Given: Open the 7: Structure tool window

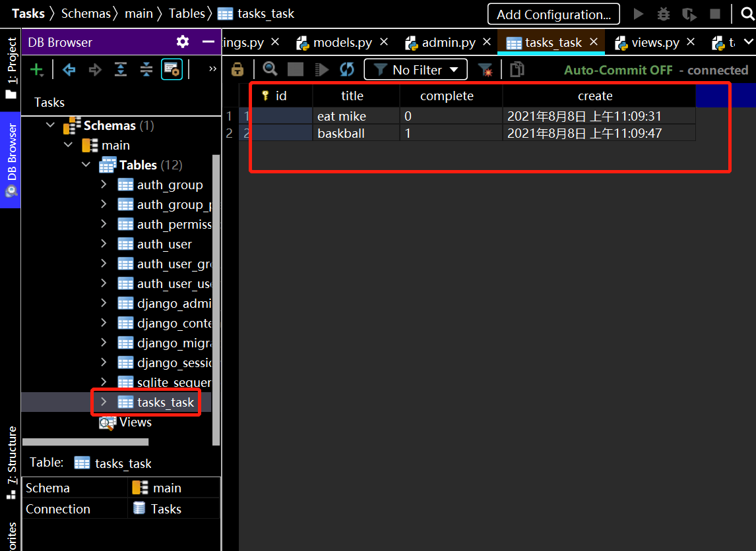Looking at the screenshot, I should (11, 463).
